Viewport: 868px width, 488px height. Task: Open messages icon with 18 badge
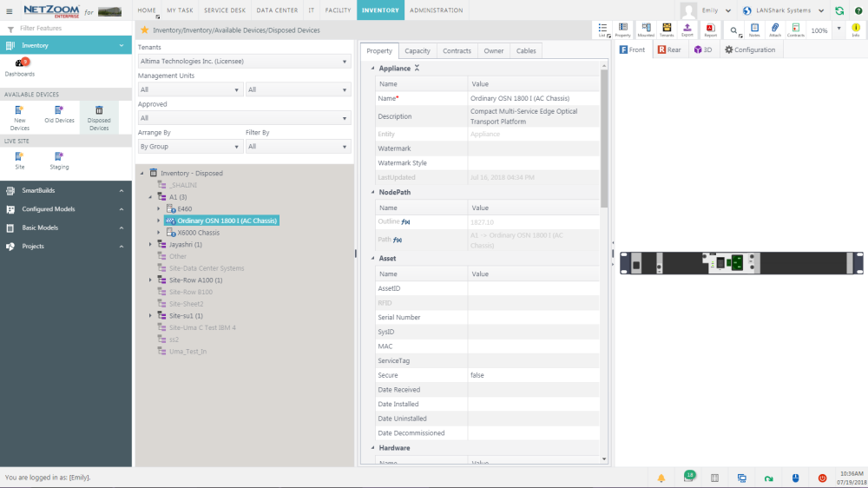point(688,477)
